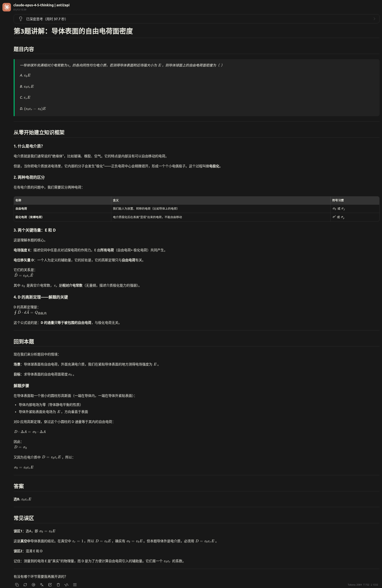Open the hamburger more-options menu
This screenshot has height=588, width=382.
pyautogui.click(x=75, y=585)
